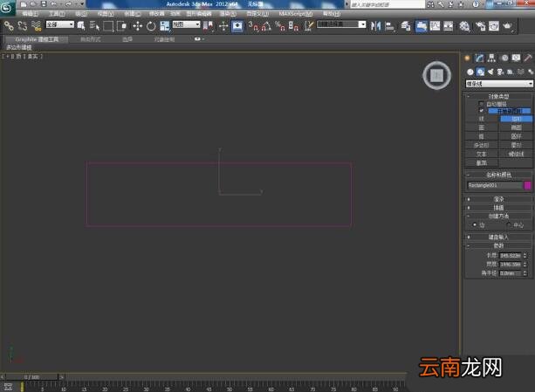Select the Geometry create category

[x=470, y=72]
